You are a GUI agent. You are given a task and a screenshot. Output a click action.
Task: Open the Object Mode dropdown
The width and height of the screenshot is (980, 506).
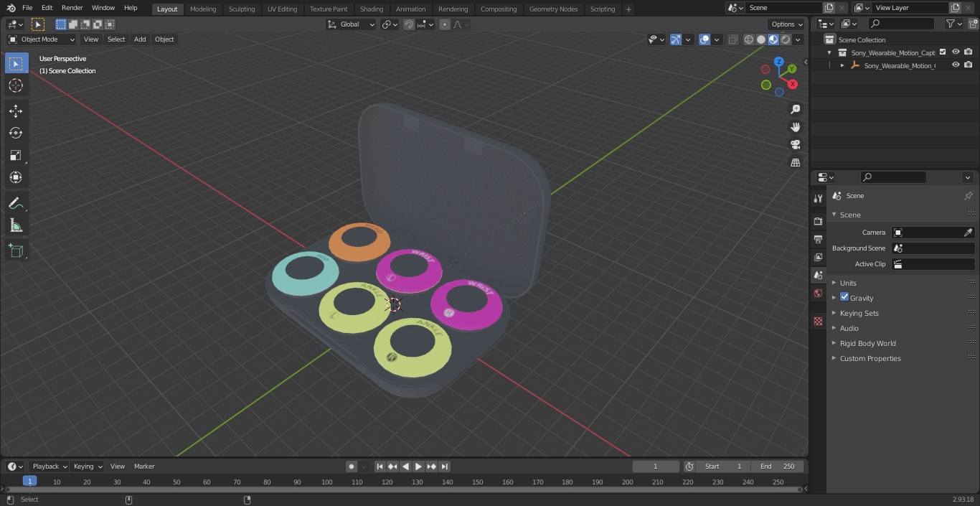click(42, 39)
